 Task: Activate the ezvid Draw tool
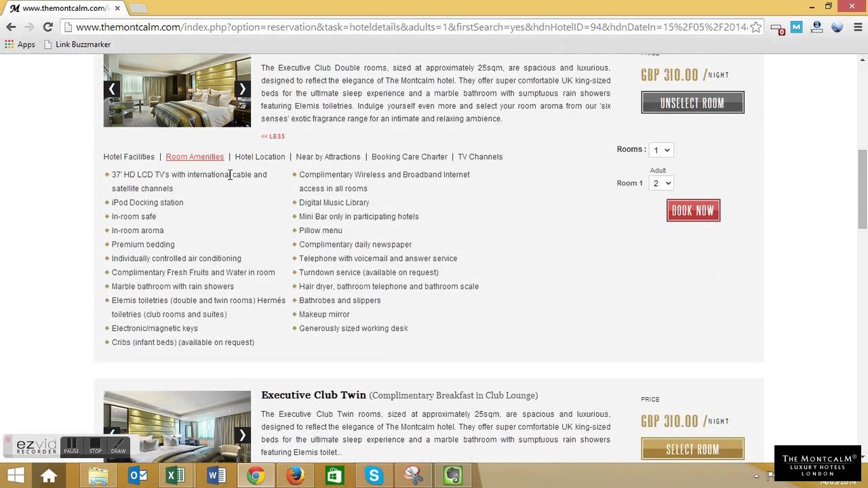pos(118,446)
